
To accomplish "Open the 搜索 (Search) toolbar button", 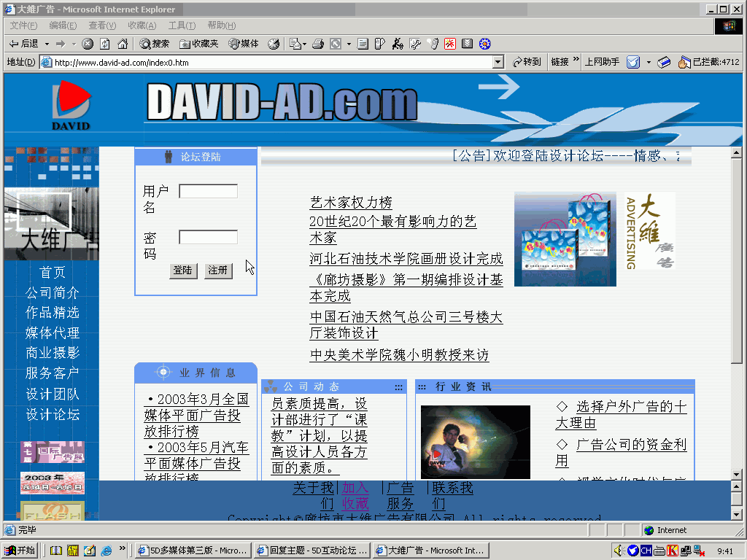I will pyautogui.click(x=155, y=44).
